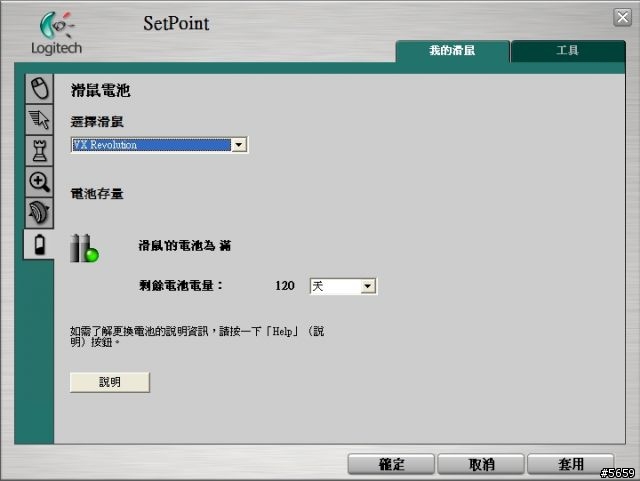Screen dimensions: 640x481
Task: Click the 120 remaining battery value
Action: (284, 285)
